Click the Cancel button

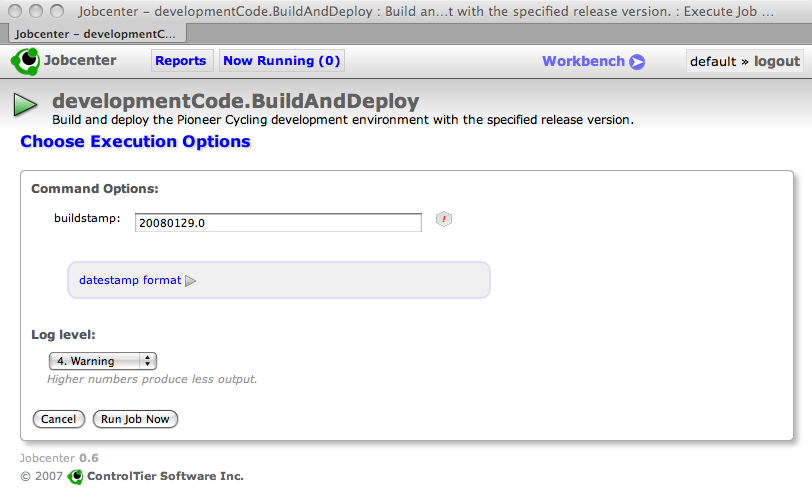pyautogui.click(x=59, y=419)
